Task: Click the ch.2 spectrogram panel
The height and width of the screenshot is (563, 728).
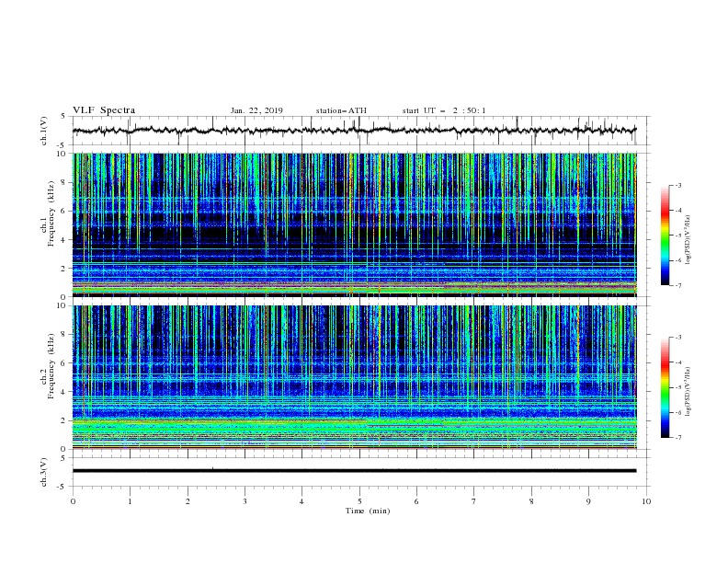Action: [x=354, y=377]
